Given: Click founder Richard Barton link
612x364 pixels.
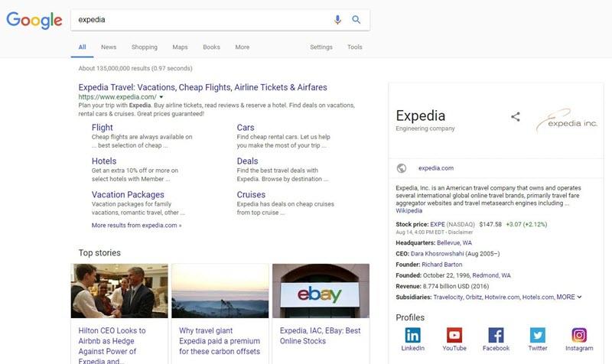Looking at the screenshot, I should pyautogui.click(x=442, y=265).
